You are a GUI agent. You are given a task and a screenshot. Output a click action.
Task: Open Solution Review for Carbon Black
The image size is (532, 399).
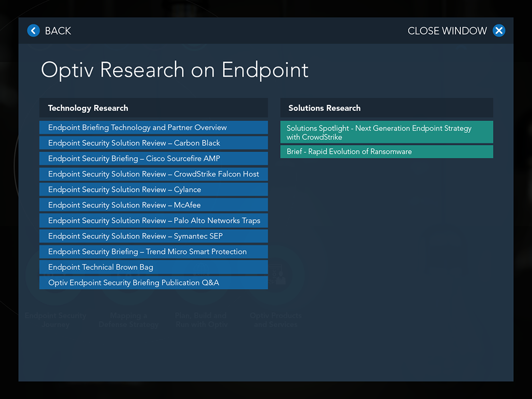[153, 143]
